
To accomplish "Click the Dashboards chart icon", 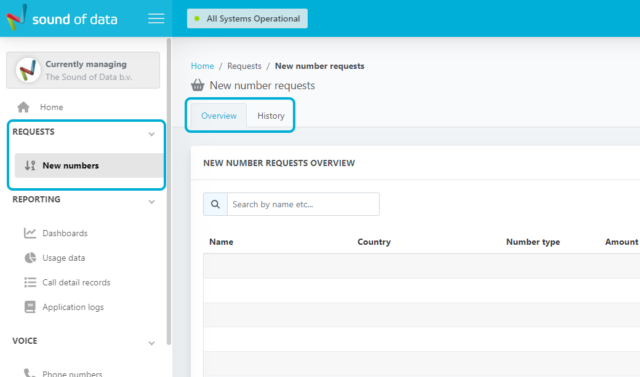I will click(x=30, y=233).
